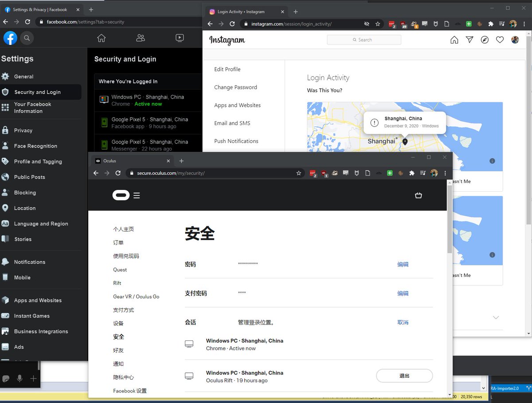532x403 pixels.
Task: Open 隐私中心 in Oculus sidebar
Action: pos(123,377)
